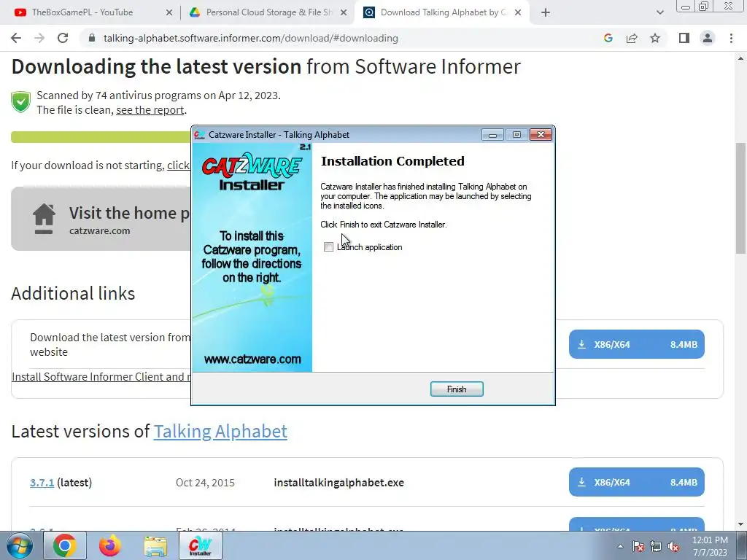Click the green shield clean-file icon
Image resolution: width=747 pixels, height=560 pixels.
click(x=21, y=102)
